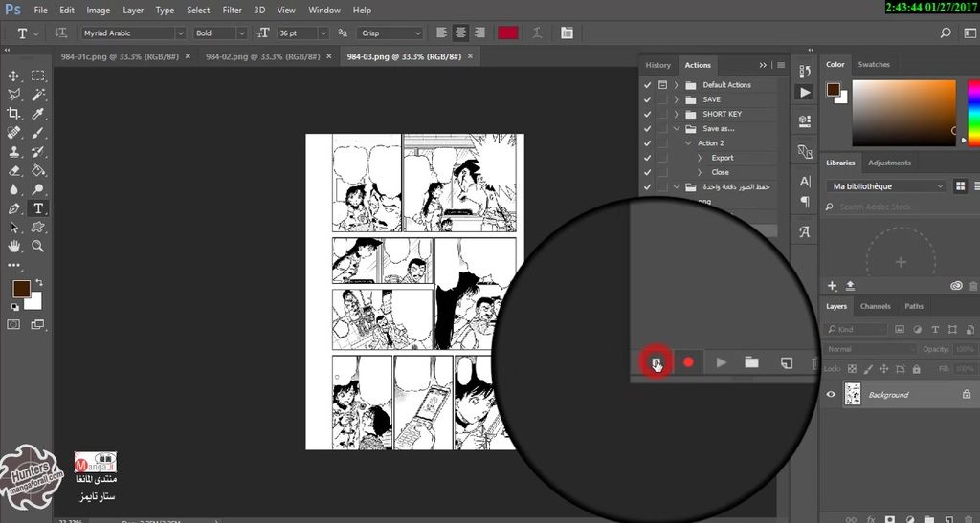
Task: Select the Rectangular Marquee tool
Action: [38, 76]
